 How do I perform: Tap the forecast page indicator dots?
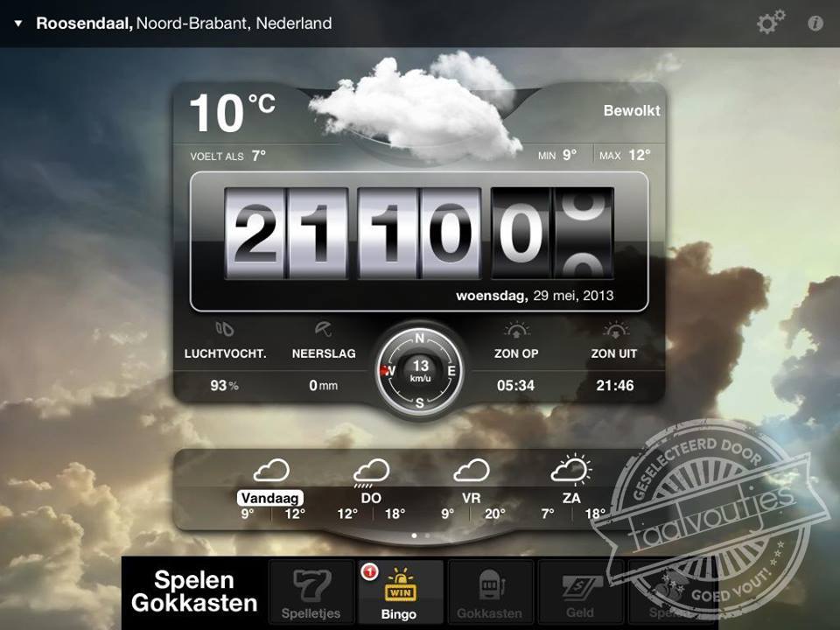[x=420, y=535]
